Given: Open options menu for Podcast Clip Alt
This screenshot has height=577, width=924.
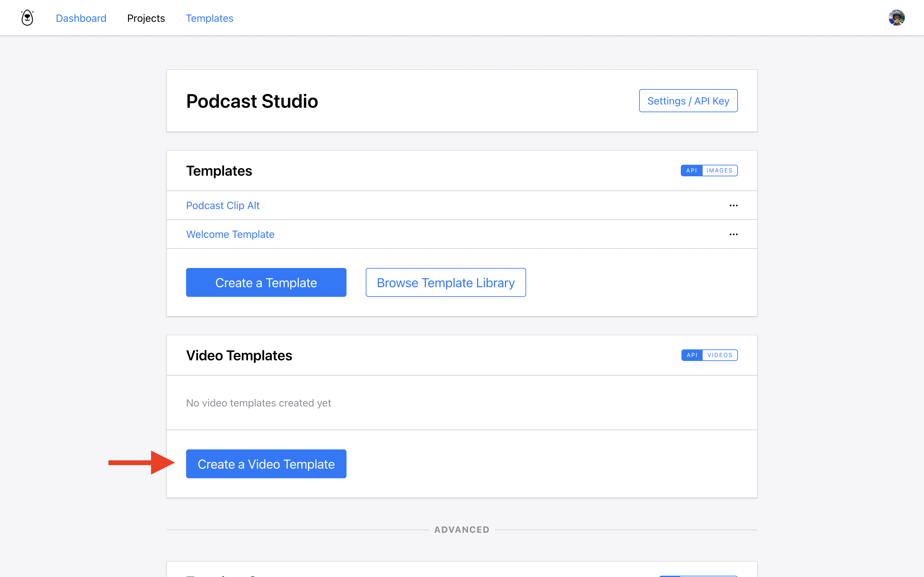Looking at the screenshot, I should tap(733, 206).
